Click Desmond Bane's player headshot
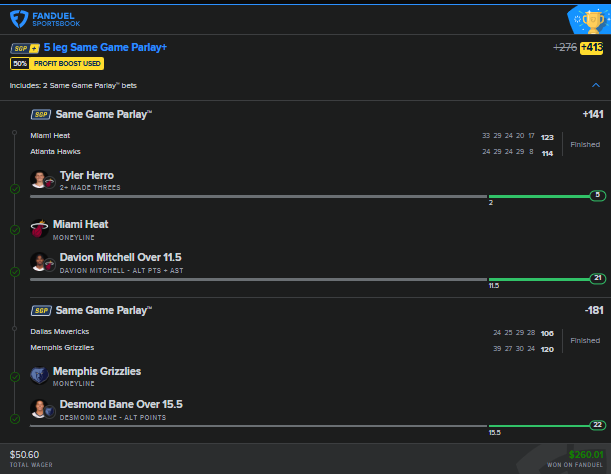The width and height of the screenshot is (611, 474). tap(39, 409)
